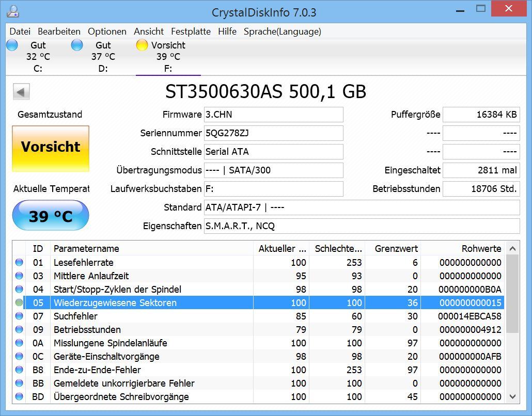Click the Eigenschaften field S.M.A.R.T., NCQ
The height and width of the screenshot is (416, 532).
(362, 226)
